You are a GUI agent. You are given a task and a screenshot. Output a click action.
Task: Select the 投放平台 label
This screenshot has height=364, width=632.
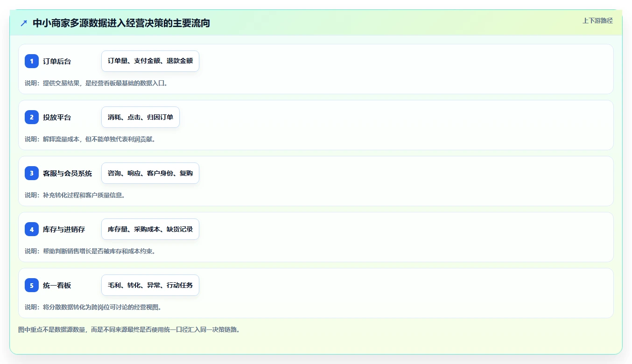tap(57, 117)
